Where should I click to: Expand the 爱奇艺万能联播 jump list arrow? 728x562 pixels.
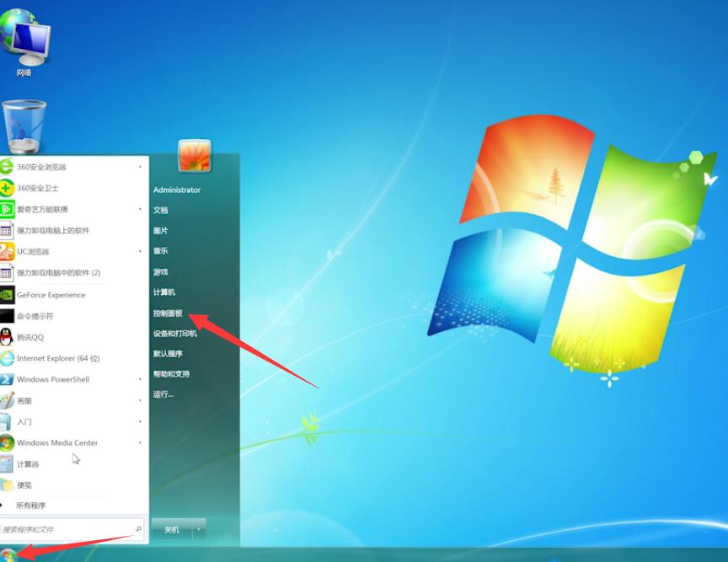140,210
